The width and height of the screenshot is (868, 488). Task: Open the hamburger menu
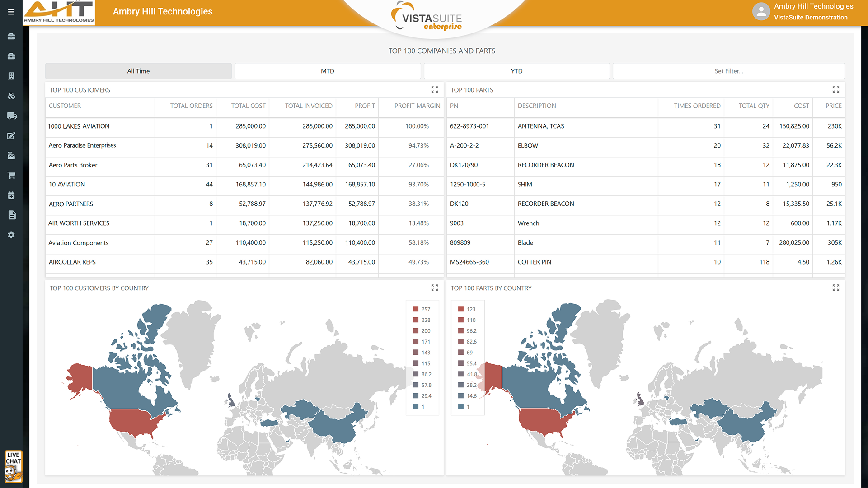tap(11, 12)
